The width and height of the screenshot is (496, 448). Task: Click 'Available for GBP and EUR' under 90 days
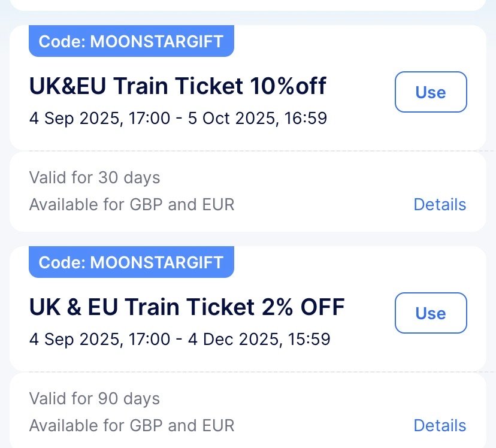132,426
